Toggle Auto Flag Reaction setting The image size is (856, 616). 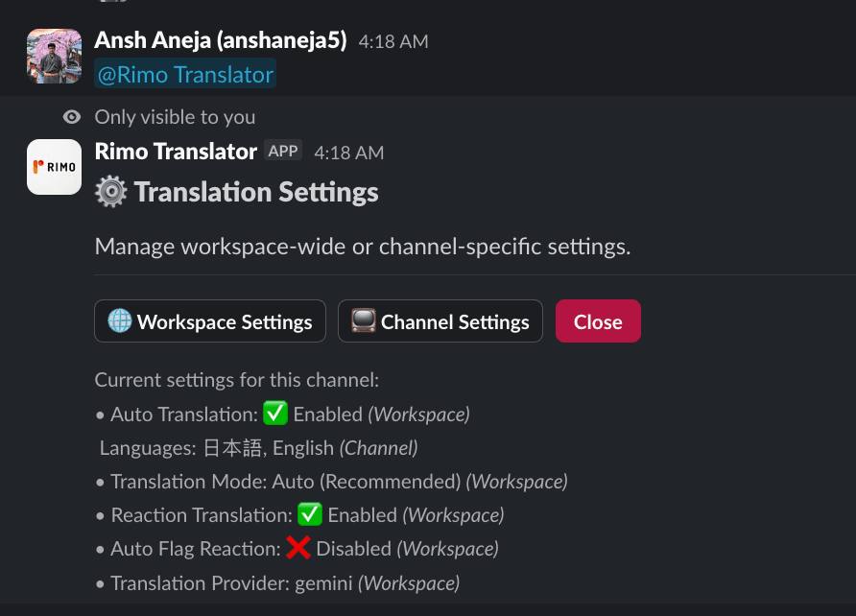(269, 548)
